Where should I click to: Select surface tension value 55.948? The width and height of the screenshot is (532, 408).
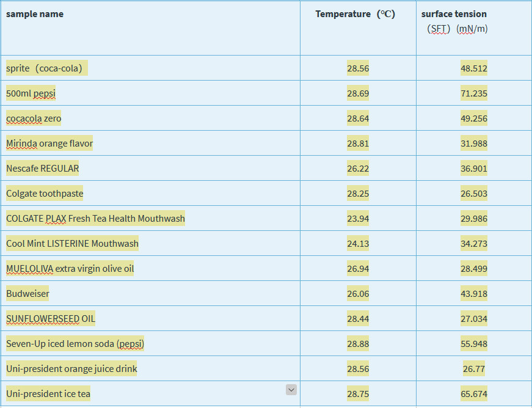coord(473,343)
